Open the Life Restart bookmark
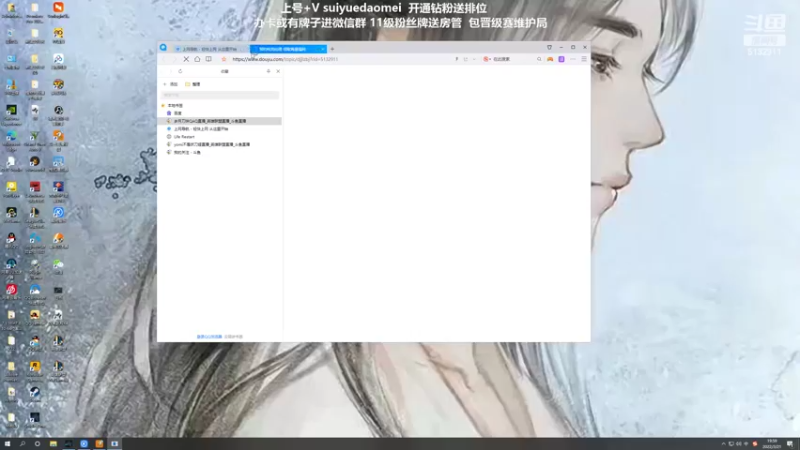 point(181,137)
